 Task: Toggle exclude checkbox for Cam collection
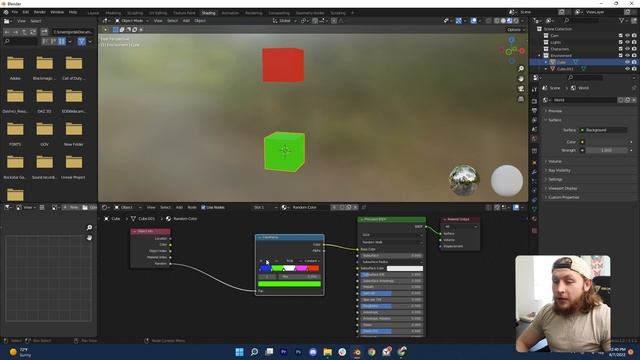[620, 36]
